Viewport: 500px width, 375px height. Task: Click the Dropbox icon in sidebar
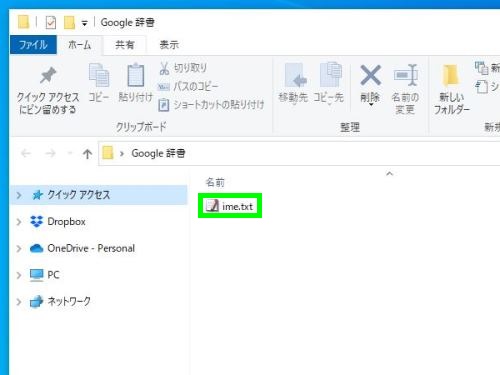click(x=36, y=222)
